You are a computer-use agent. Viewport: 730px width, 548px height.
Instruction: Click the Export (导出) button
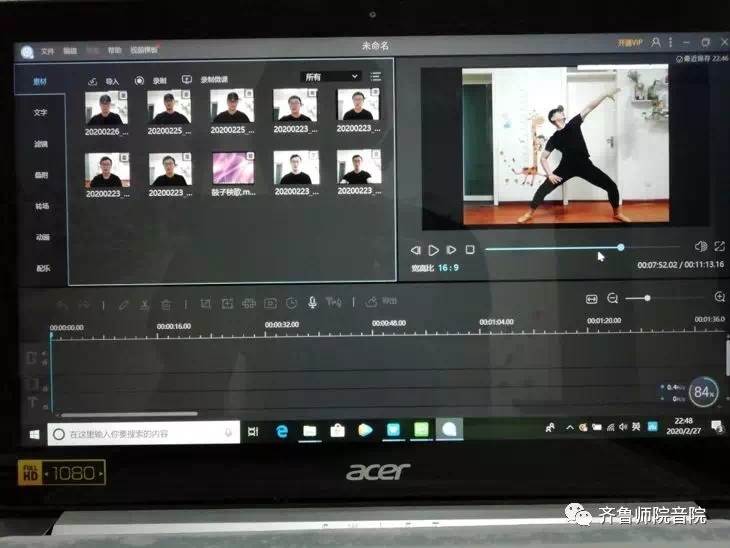[382, 301]
